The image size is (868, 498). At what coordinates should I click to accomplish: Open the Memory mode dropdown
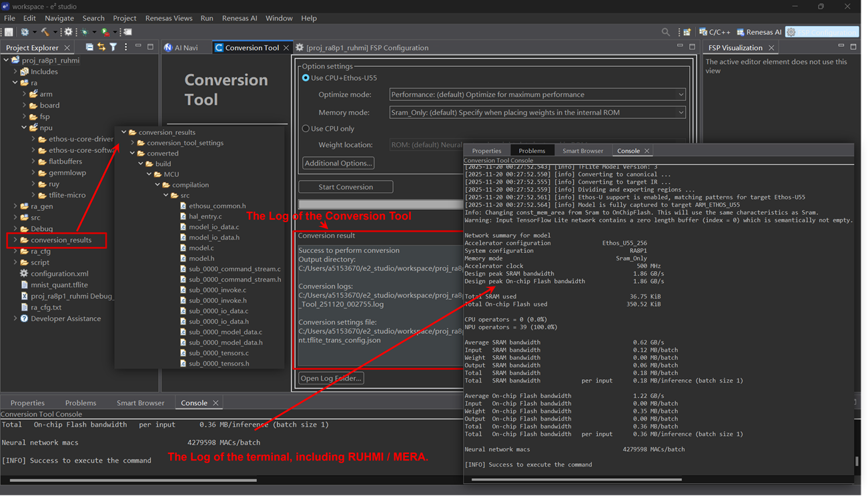click(537, 113)
